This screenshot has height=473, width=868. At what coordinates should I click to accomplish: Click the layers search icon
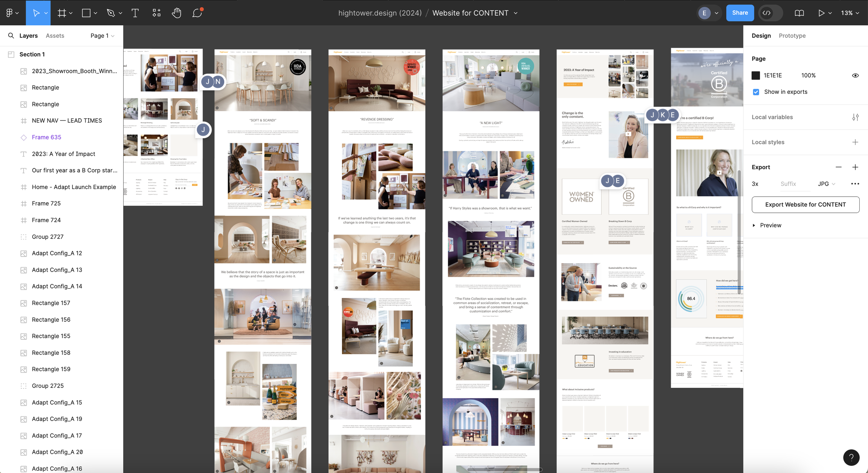[11, 35]
